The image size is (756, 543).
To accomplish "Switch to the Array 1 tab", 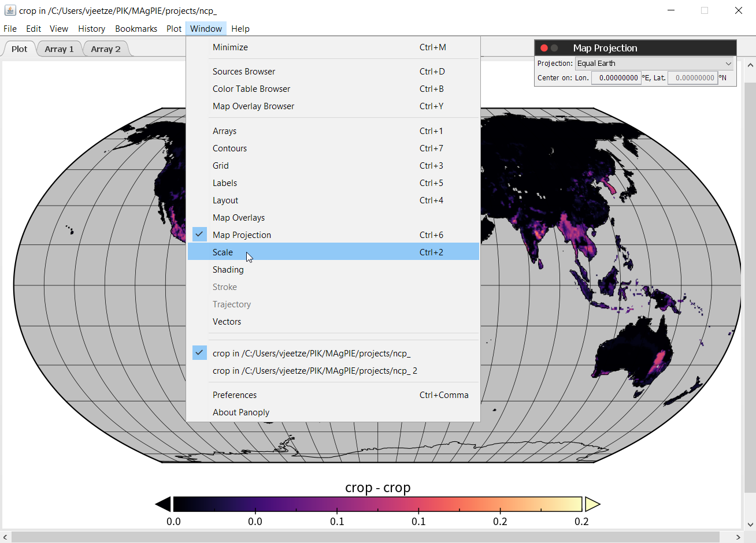I will [x=59, y=49].
